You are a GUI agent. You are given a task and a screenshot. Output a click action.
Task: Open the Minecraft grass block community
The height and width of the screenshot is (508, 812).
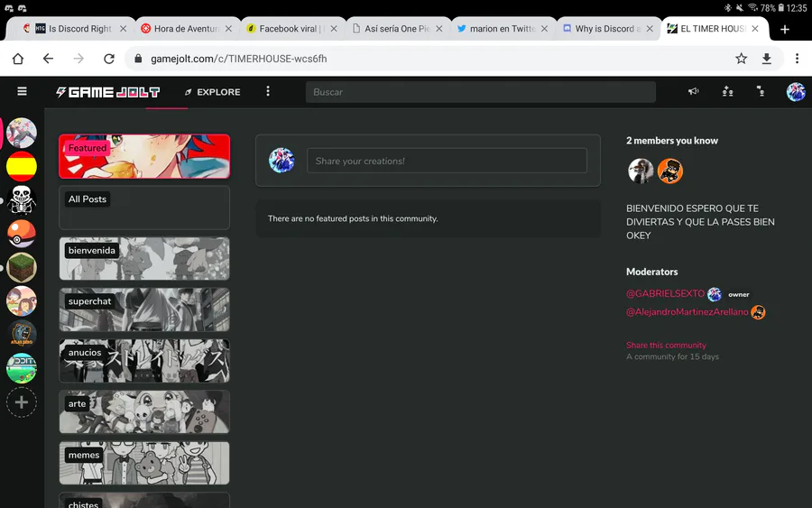pos(22,267)
